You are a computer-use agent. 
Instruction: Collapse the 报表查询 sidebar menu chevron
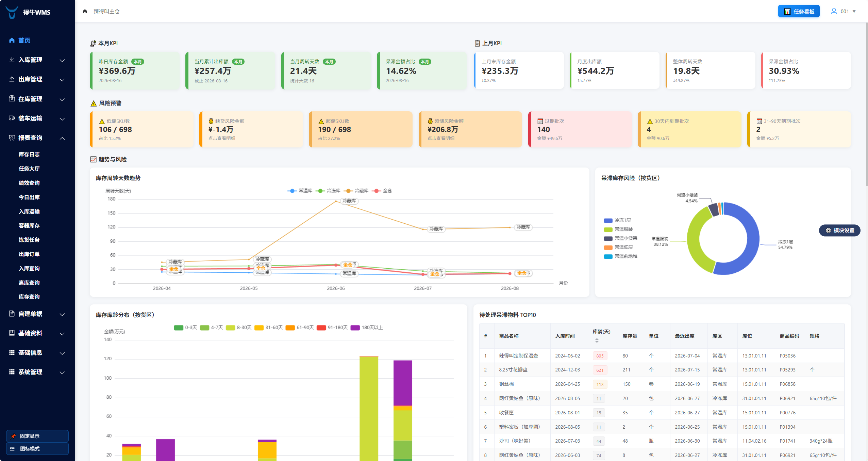(62, 138)
